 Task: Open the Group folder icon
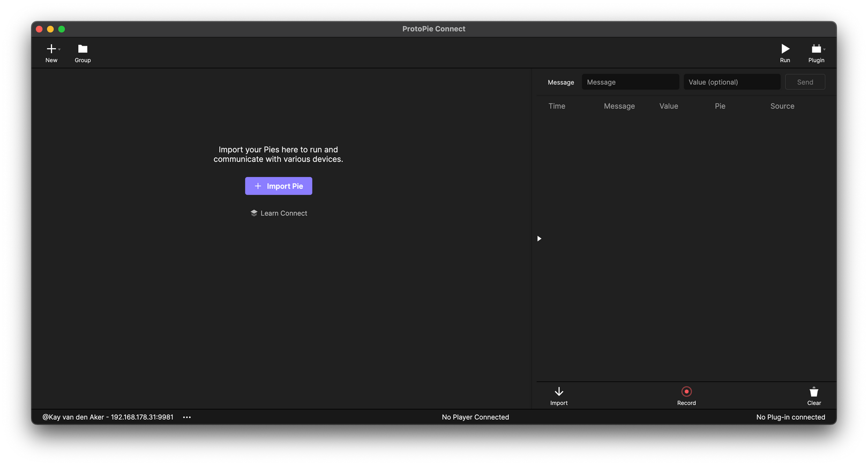pos(83,49)
